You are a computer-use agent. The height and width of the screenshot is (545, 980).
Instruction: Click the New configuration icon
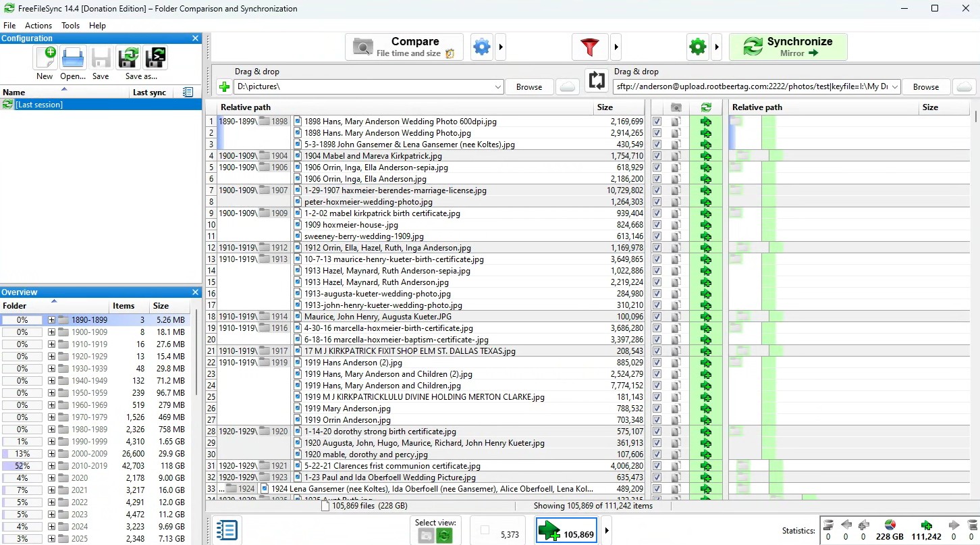point(45,59)
